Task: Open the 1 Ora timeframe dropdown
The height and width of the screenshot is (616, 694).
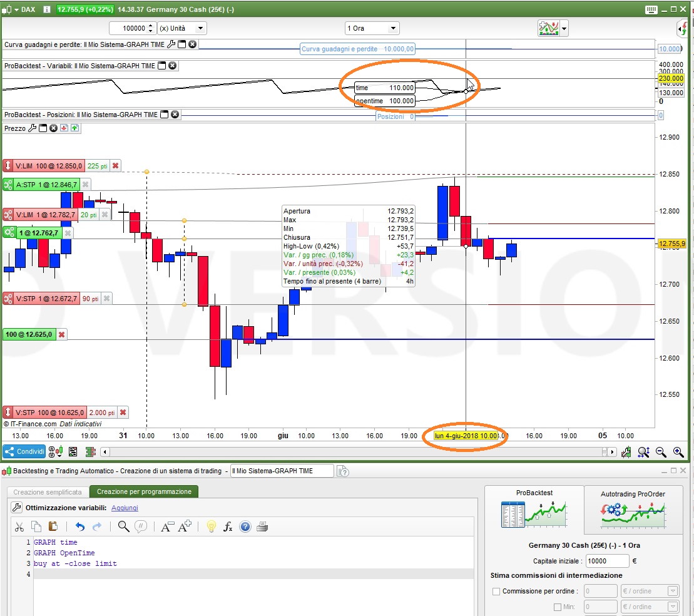Action: (372, 28)
